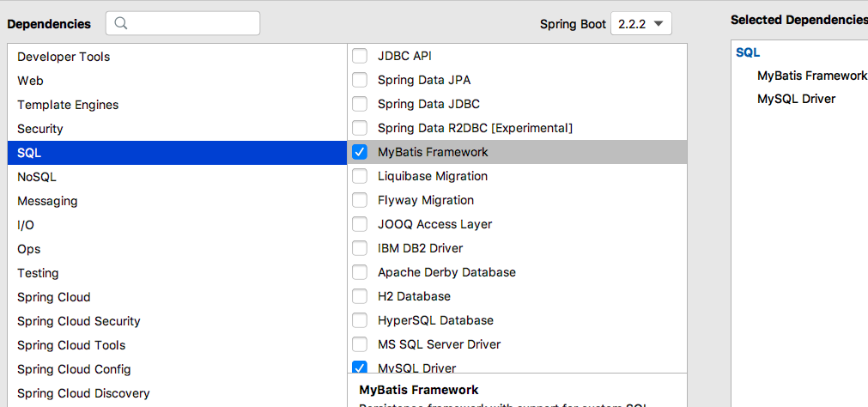Uncheck the MyBatis Framework checkbox
The image size is (868, 407).
point(360,152)
